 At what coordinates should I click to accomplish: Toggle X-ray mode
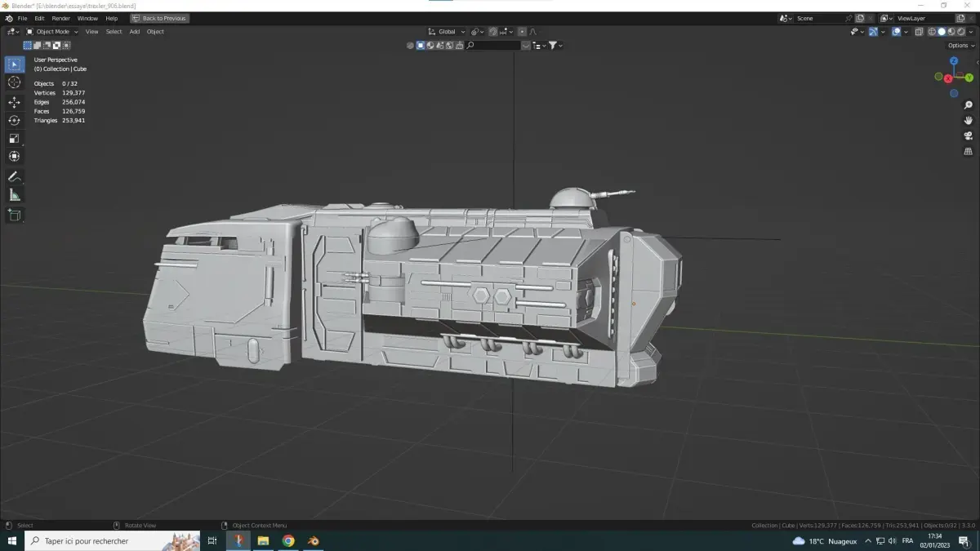point(919,32)
